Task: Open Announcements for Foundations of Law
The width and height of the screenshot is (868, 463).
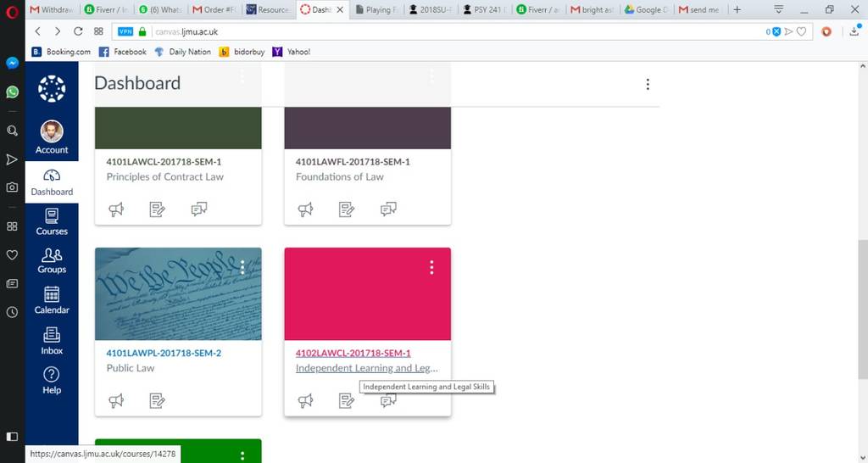Action: point(305,209)
